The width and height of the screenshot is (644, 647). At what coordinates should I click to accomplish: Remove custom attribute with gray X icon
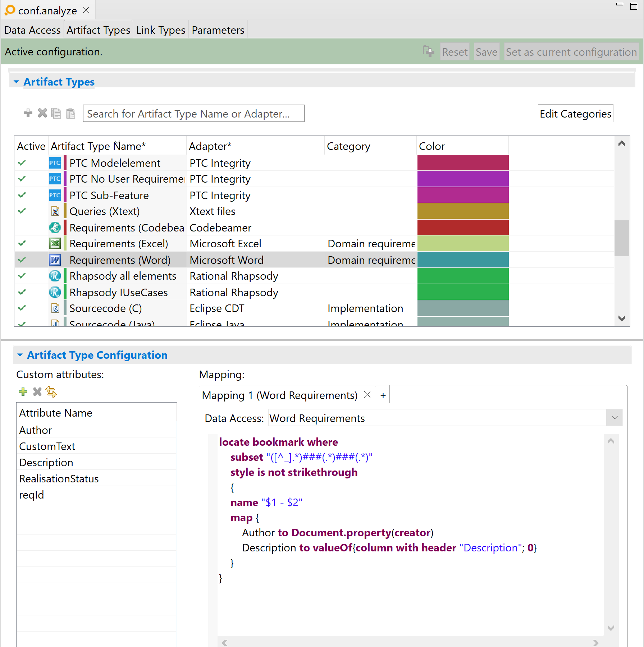[x=37, y=392]
